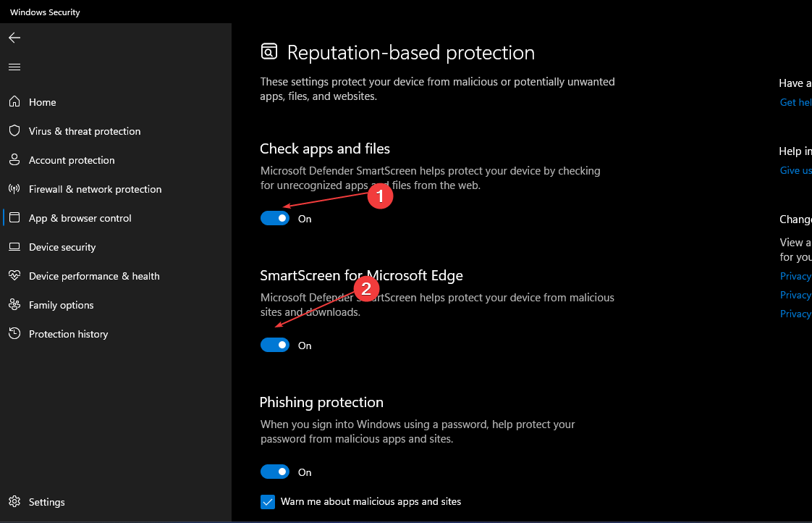Click the Family options icon
Image resolution: width=812 pixels, height=523 pixels.
(14, 305)
